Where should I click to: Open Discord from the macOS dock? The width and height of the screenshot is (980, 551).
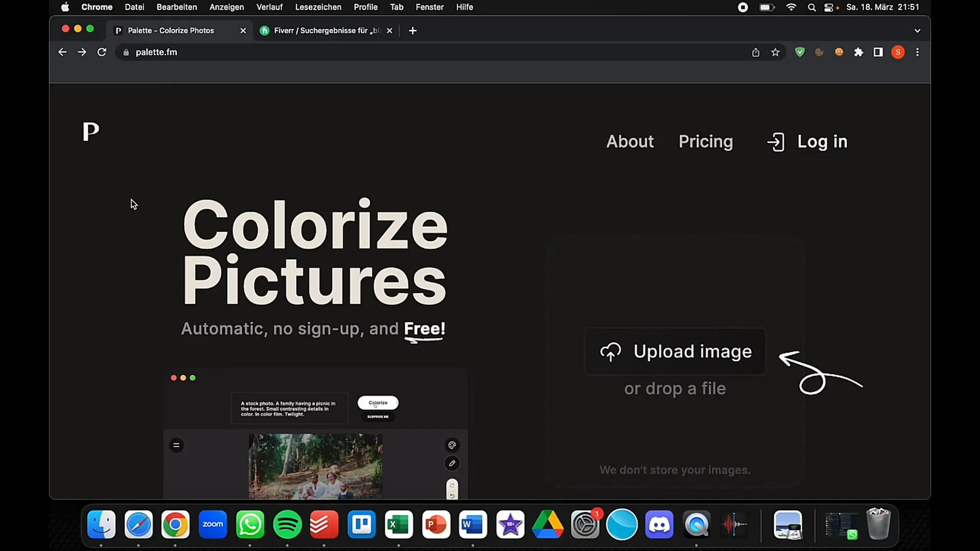tap(659, 525)
